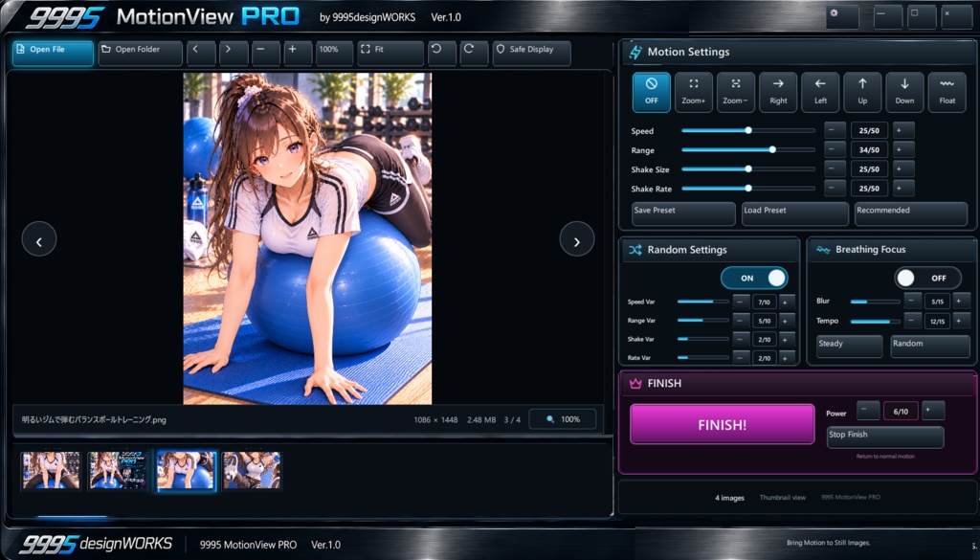Zoom in with the toolbar plus button
Viewport: 980px width, 560px height.
click(299, 53)
